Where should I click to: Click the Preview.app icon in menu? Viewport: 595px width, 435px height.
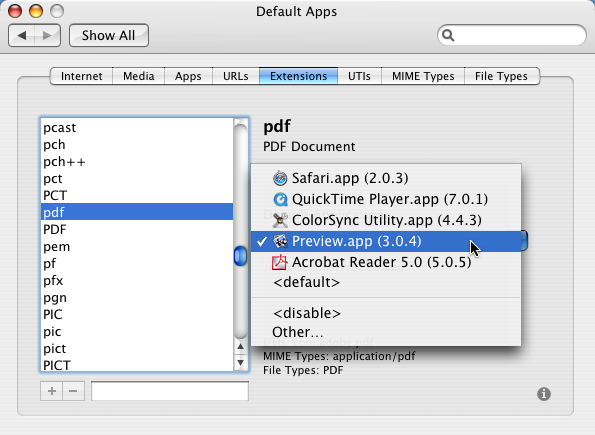click(x=280, y=241)
